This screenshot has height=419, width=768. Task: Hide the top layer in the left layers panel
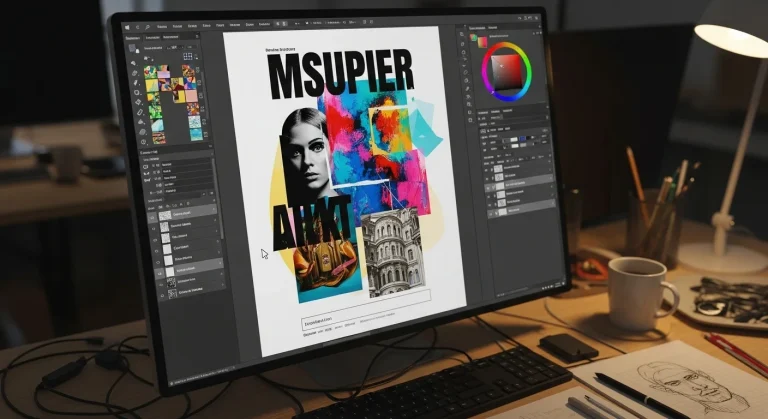pyautogui.click(x=153, y=214)
